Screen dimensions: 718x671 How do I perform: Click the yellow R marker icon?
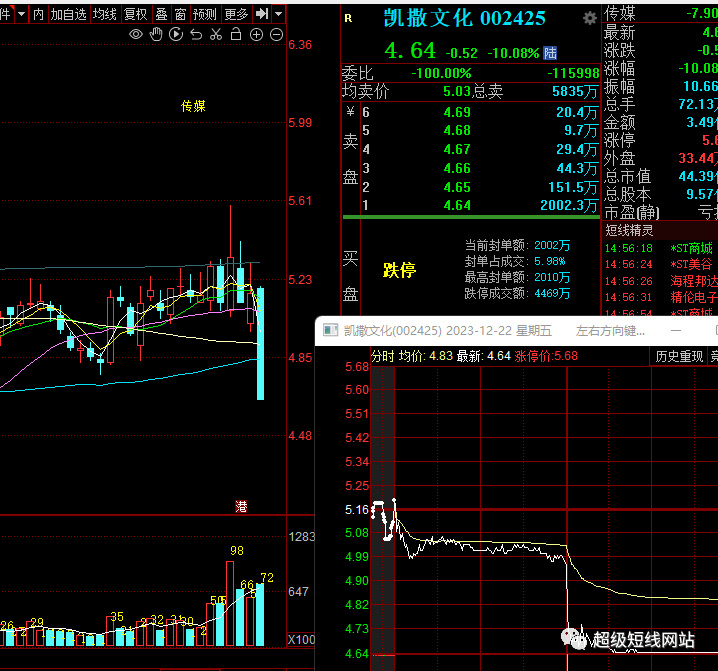click(x=348, y=18)
